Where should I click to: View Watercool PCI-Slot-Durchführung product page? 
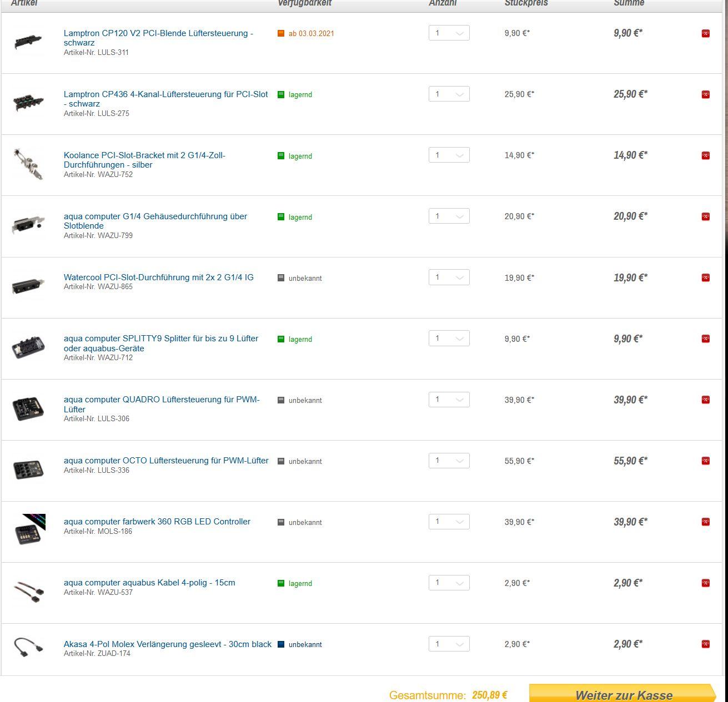(x=158, y=277)
